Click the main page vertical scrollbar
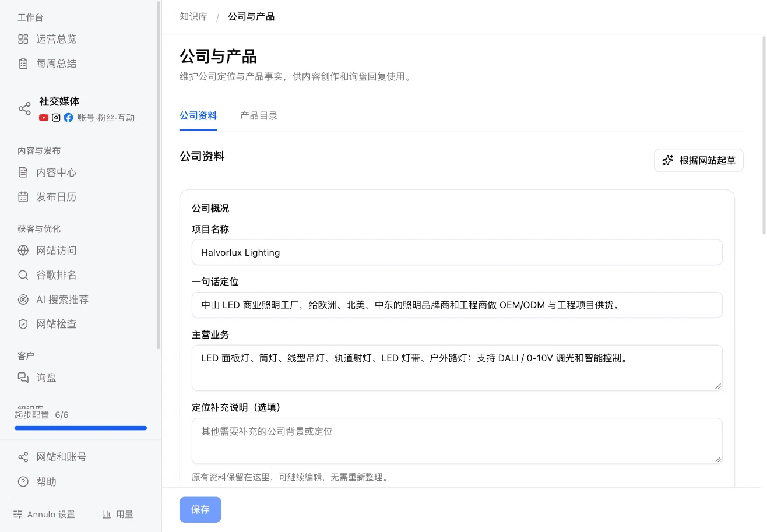This screenshot has height=532, width=767. tap(764, 134)
